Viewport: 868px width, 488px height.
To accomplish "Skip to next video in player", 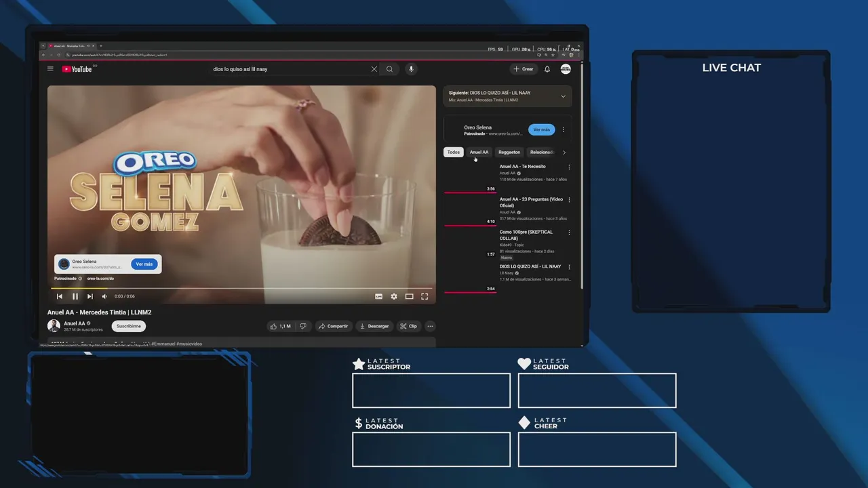I will 90,296.
